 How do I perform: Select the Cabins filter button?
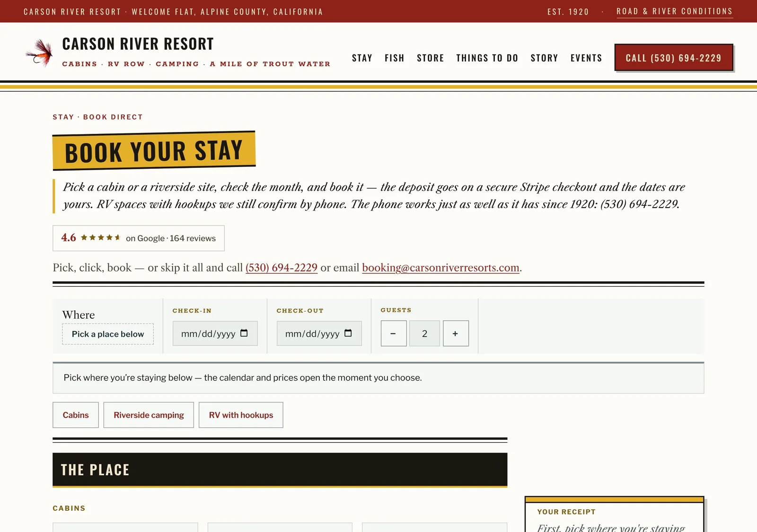(x=76, y=415)
